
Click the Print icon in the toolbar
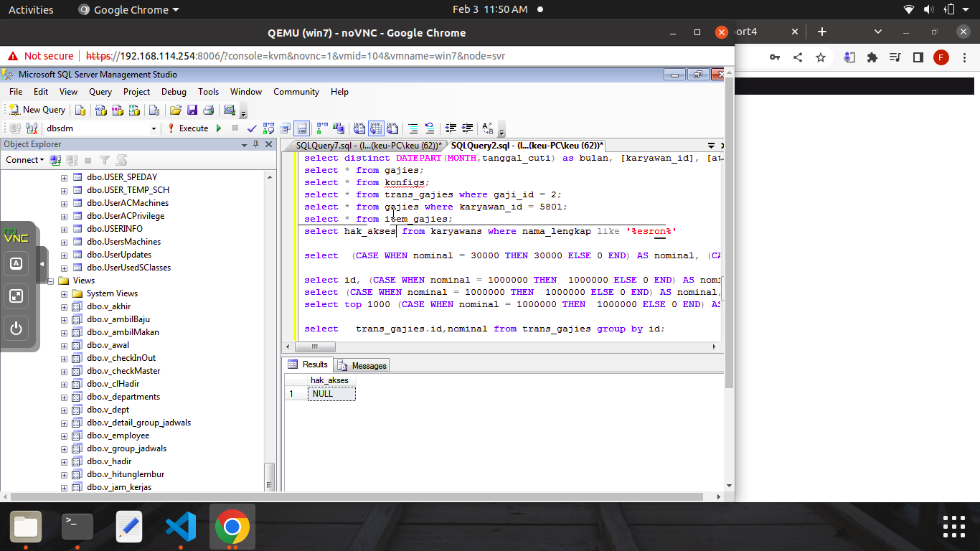(208, 110)
